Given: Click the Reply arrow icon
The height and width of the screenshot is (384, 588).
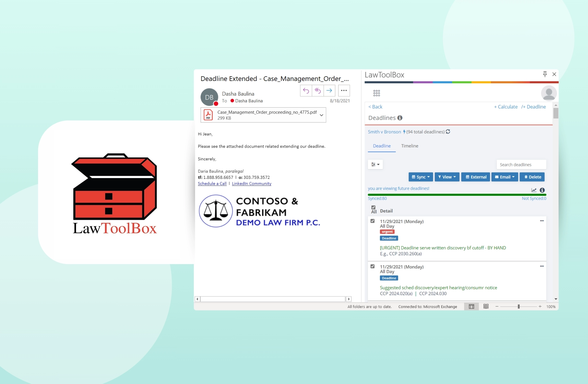Looking at the screenshot, I should pyautogui.click(x=306, y=91).
